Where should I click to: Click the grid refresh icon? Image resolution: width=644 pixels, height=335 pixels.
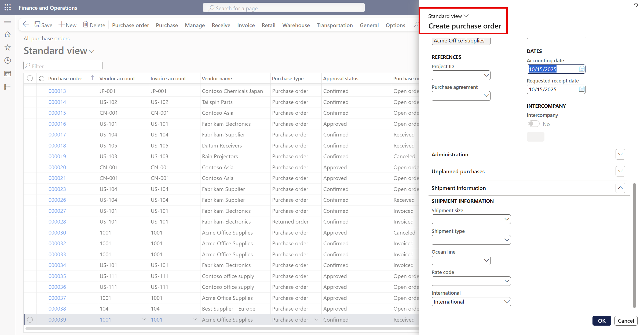click(42, 78)
